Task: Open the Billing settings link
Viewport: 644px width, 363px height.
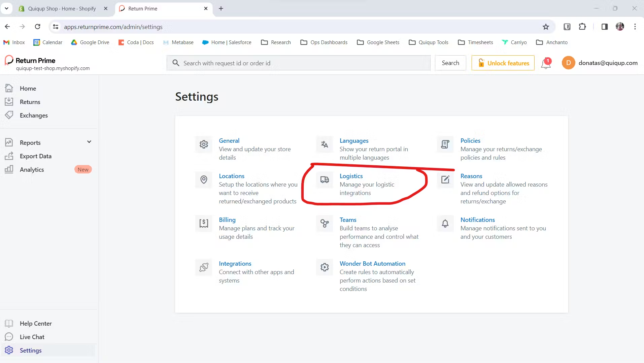Action: pos(227,220)
